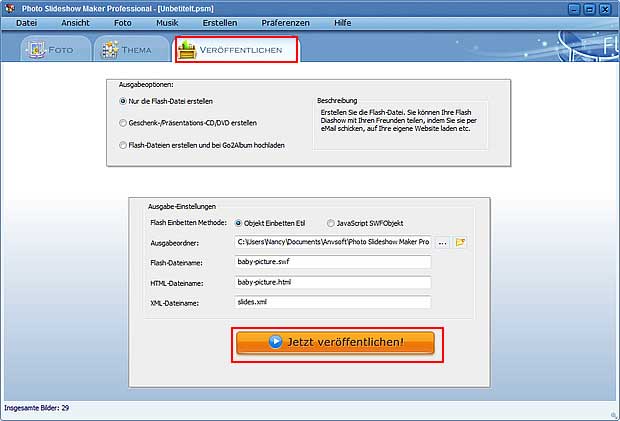Image resolution: width=620 pixels, height=421 pixels.
Task: Click Insgesamte Bilder: 29 status text
Action: click(x=36, y=408)
